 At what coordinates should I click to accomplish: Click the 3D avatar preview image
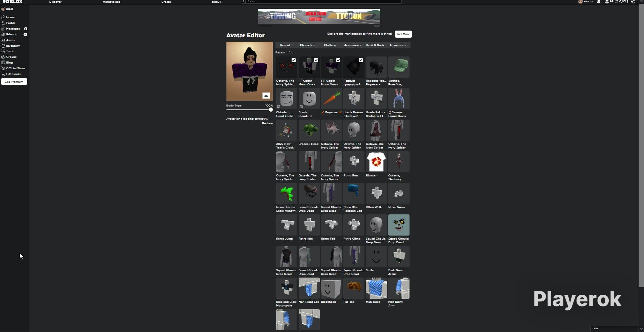coord(250,71)
